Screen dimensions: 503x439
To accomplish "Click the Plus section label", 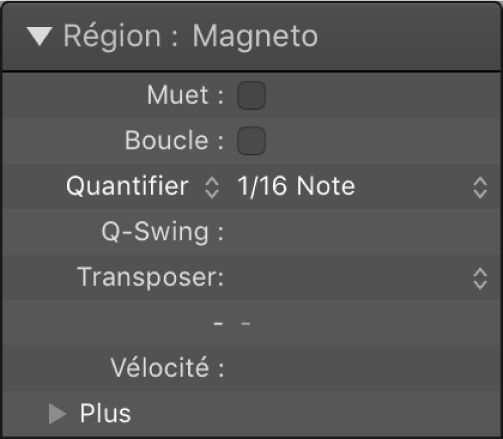I will point(105,413).
